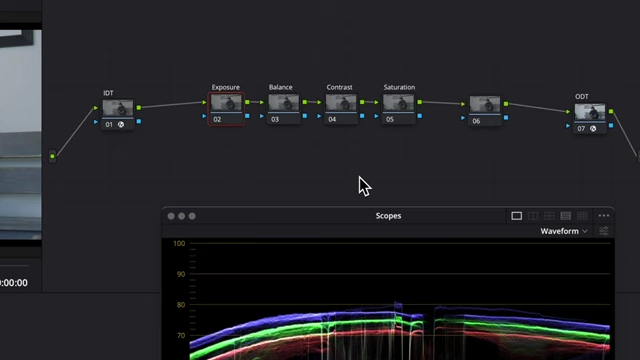Image resolution: width=640 pixels, height=360 pixels.
Task: Click the green source input of node graph
Action: [52, 156]
